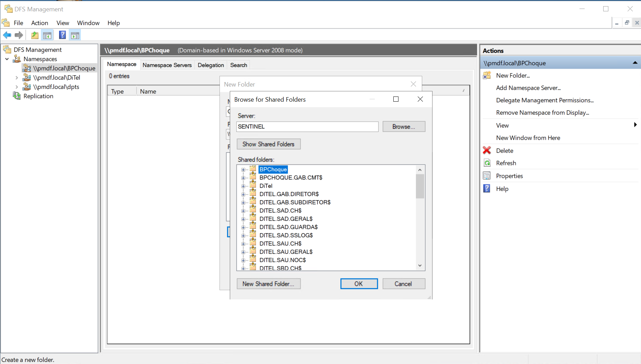This screenshot has height=364, width=641.
Task: Click the Server name input field
Action: [x=307, y=127]
